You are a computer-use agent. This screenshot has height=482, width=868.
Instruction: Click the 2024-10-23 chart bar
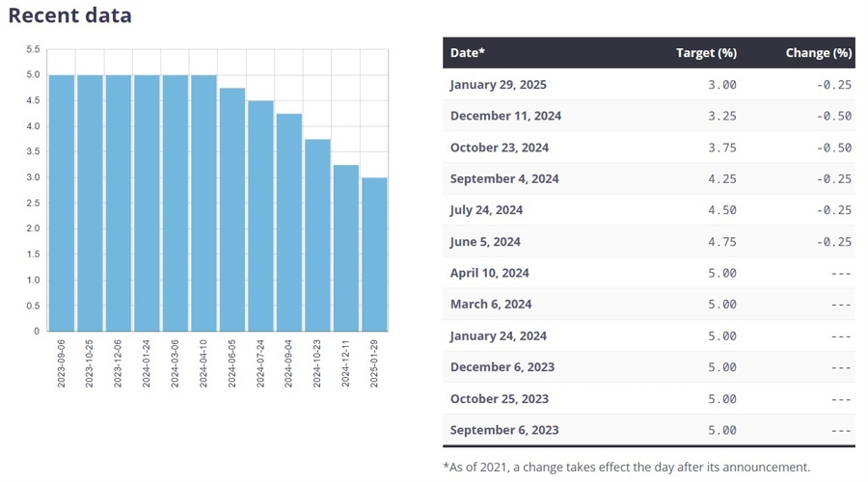317,235
